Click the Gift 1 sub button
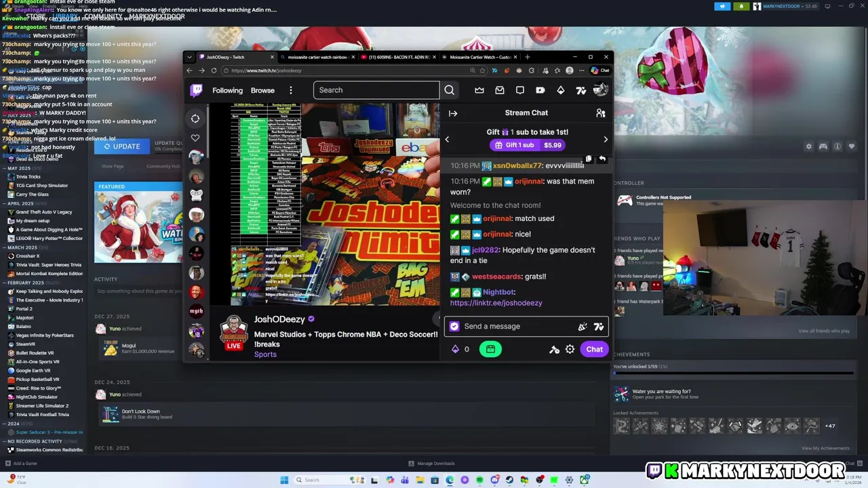The height and width of the screenshot is (488, 868). [529, 145]
